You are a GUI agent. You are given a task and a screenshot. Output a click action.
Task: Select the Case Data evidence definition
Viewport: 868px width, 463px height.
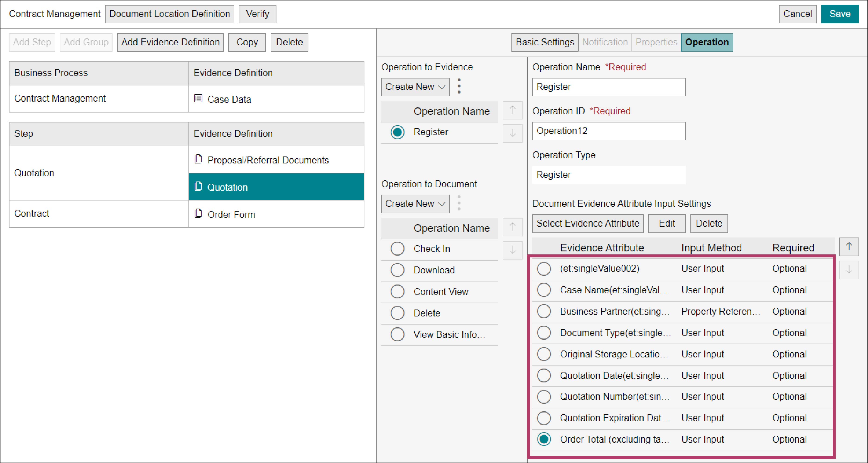click(276, 99)
